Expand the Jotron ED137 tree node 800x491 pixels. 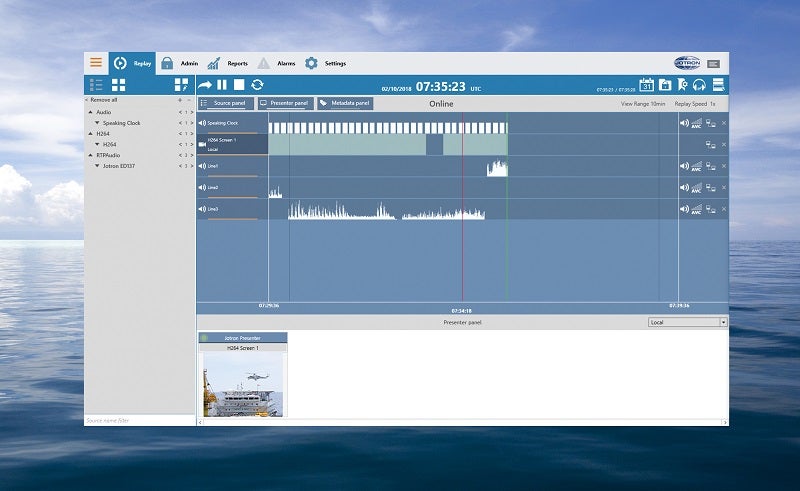pyautogui.click(x=97, y=165)
